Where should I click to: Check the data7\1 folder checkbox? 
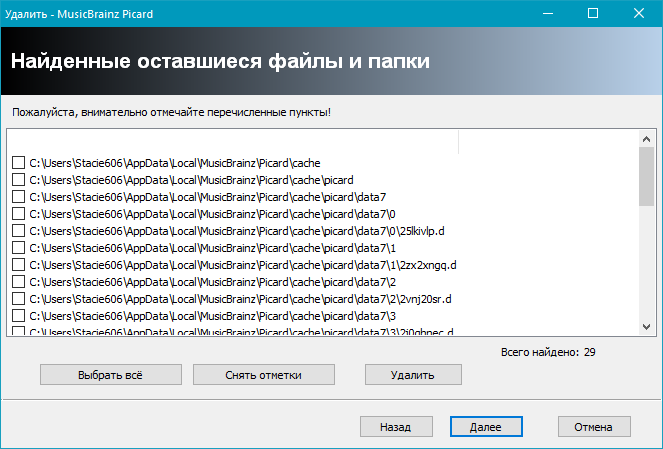[18, 248]
